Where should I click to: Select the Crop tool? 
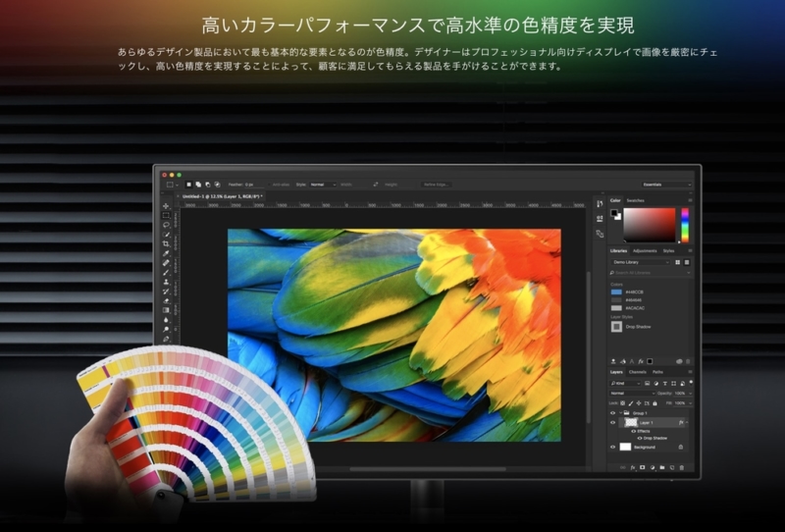point(166,243)
